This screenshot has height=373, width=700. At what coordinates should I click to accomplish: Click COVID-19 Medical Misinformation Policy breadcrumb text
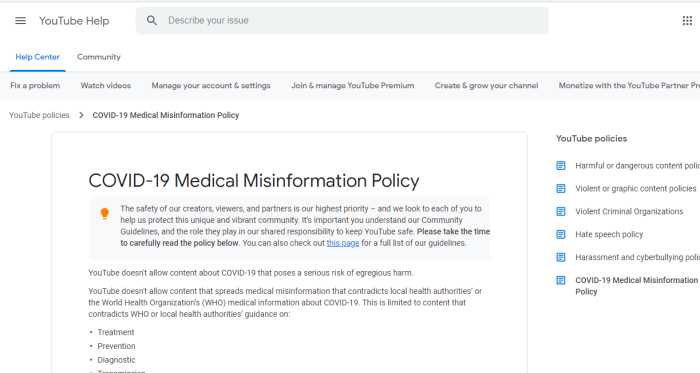tap(166, 115)
